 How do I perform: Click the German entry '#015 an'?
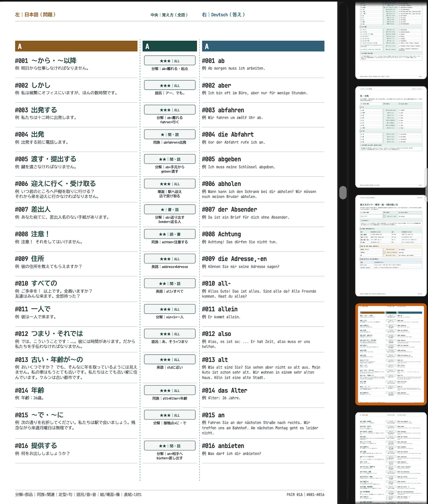(213, 415)
